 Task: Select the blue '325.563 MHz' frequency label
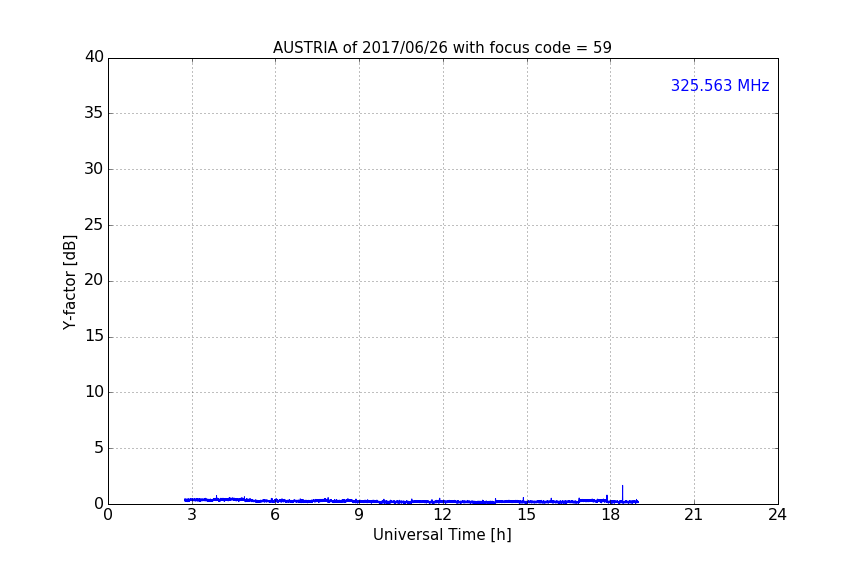point(720,85)
